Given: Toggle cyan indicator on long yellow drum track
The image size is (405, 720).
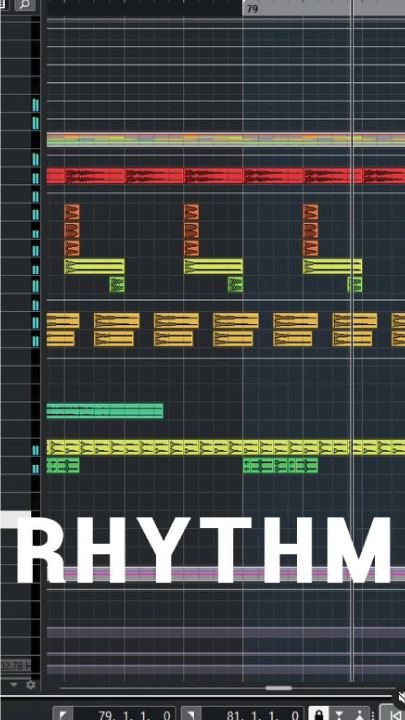Looking at the screenshot, I should tap(35, 450).
